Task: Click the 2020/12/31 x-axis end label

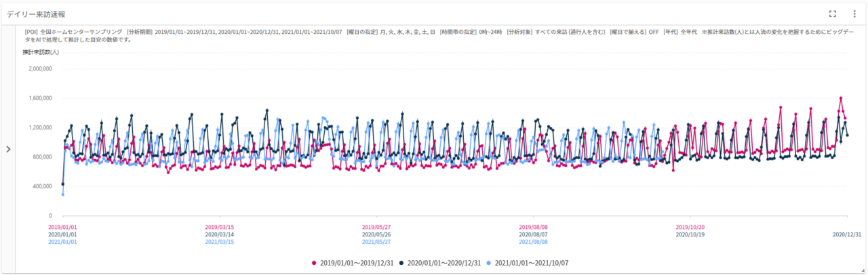Action: pos(847,234)
